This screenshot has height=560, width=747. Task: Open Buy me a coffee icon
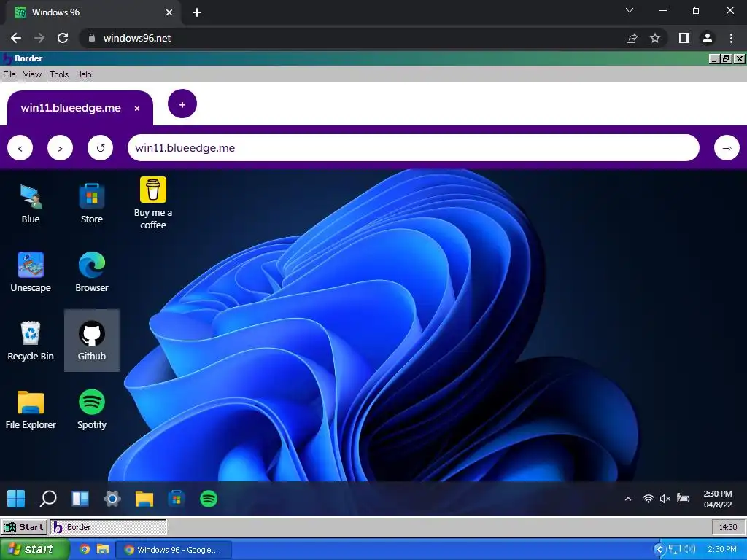[x=153, y=203]
